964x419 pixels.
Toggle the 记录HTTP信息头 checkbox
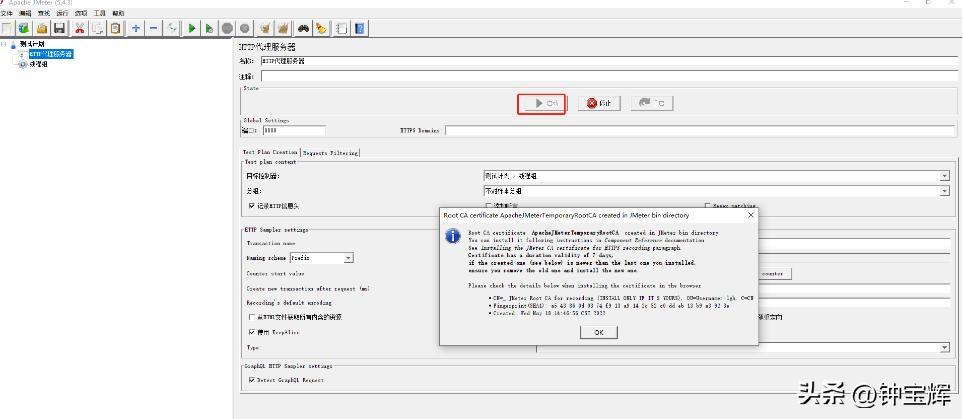(x=252, y=206)
